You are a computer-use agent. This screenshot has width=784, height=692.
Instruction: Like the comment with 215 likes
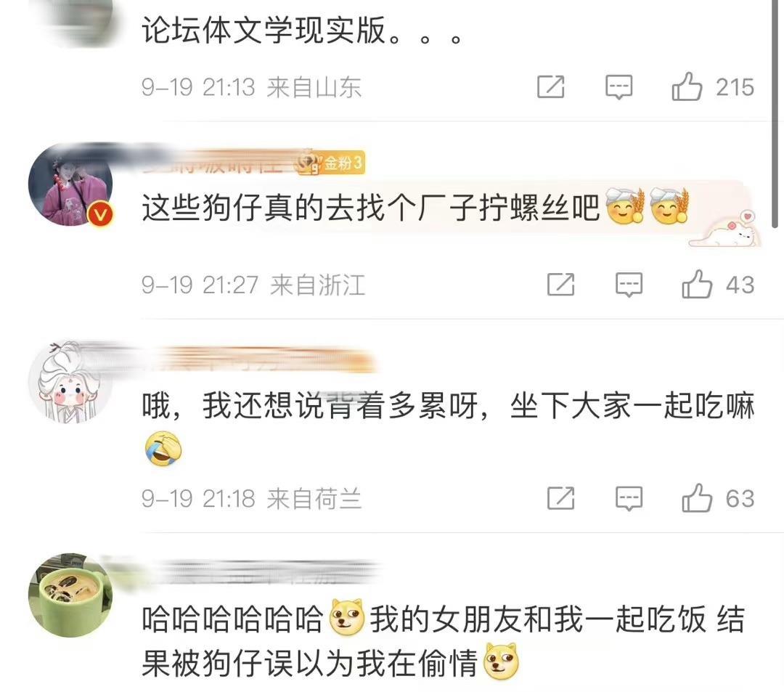[687, 87]
